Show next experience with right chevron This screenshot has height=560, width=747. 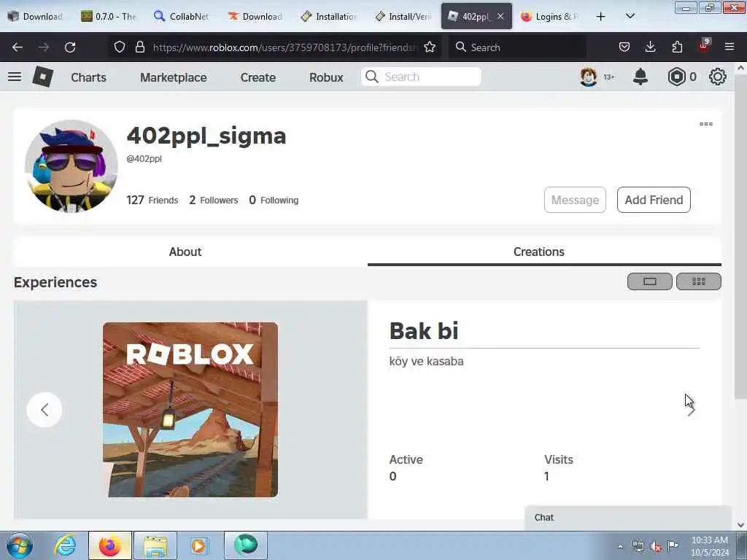[x=692, y=410]
